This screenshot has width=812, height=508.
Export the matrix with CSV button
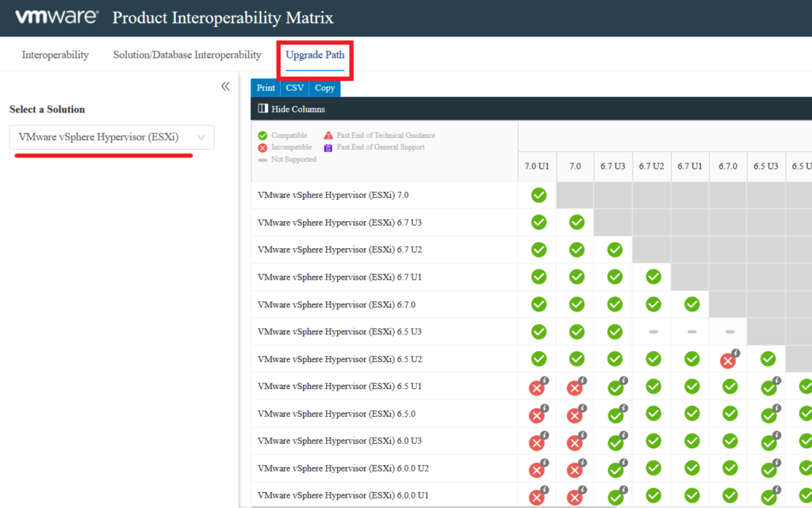coord(294,88)
